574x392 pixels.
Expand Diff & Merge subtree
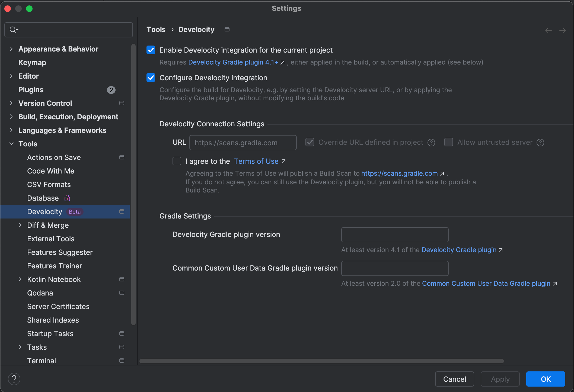click(x=20, y=225)
